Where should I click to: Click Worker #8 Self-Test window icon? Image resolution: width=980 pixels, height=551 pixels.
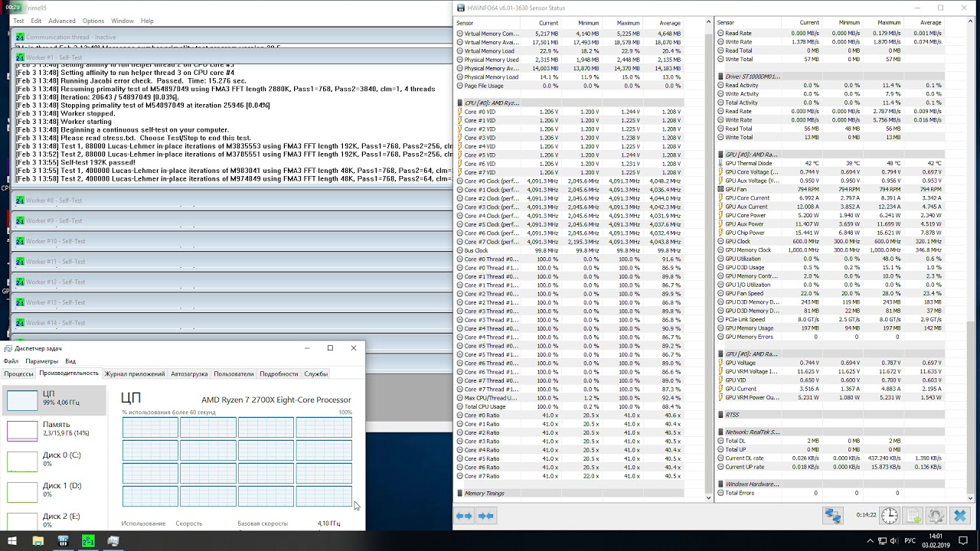click(x=20, y=201)
